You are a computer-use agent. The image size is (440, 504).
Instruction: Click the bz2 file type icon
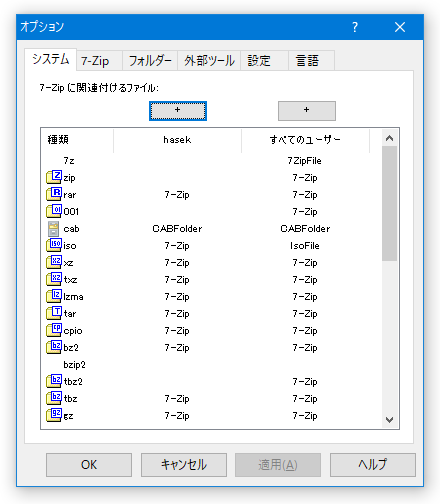tap(54, 347)
